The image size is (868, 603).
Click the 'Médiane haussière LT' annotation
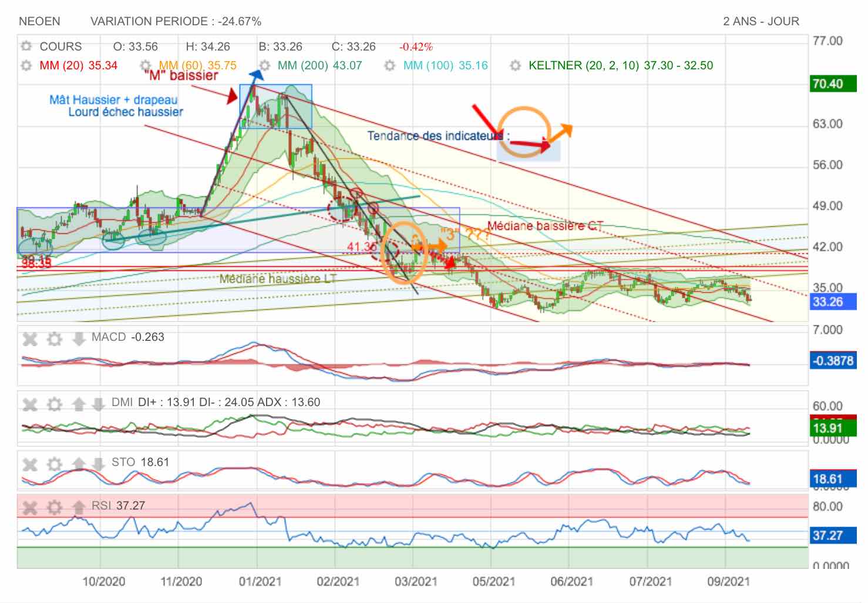point(278,279)
